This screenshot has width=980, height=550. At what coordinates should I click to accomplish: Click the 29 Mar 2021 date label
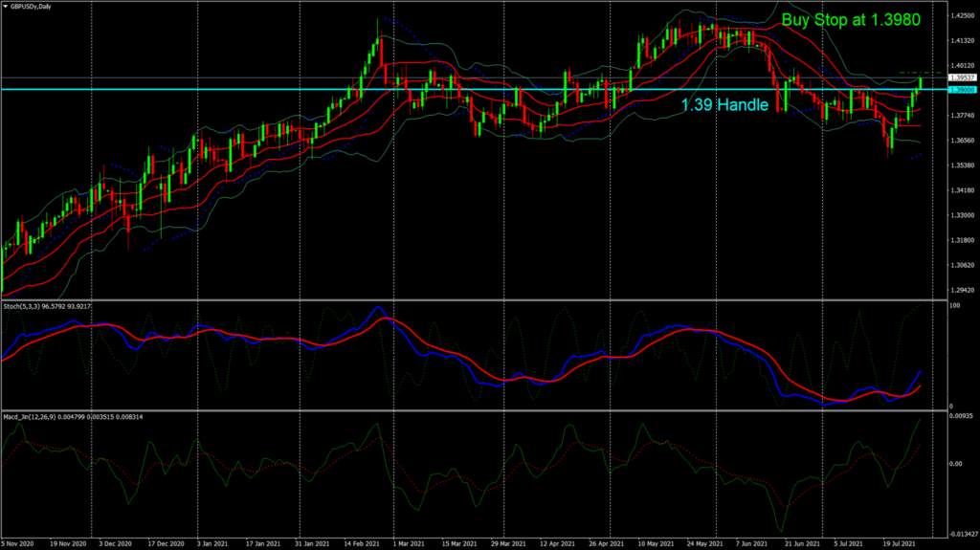pyautogui.click(x=508, y=543)
